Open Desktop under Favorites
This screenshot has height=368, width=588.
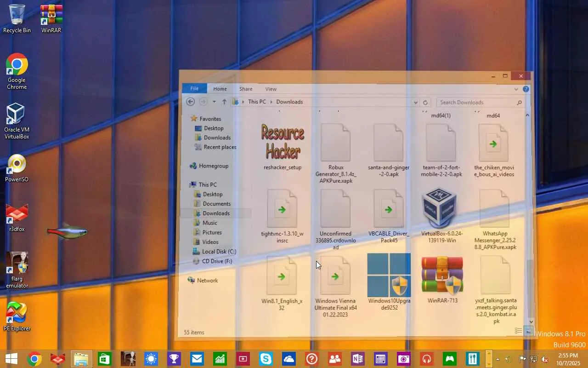pyautogui.click(x=214, y=128)
